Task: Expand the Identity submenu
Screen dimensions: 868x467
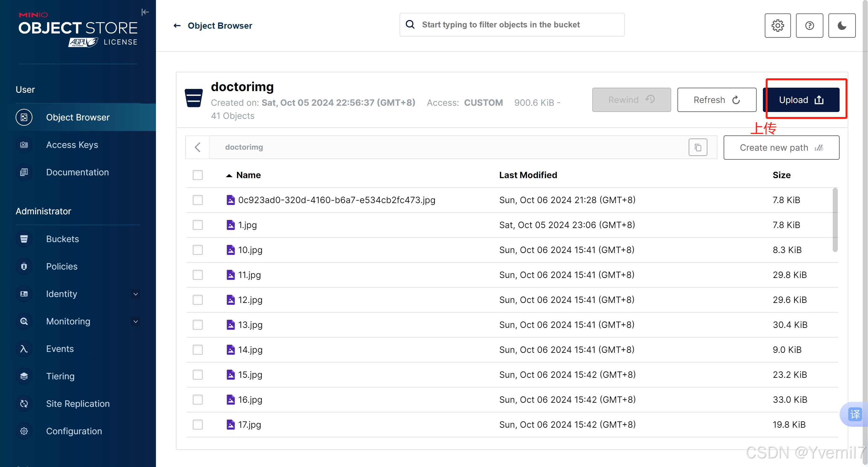Action: [135, 294]
